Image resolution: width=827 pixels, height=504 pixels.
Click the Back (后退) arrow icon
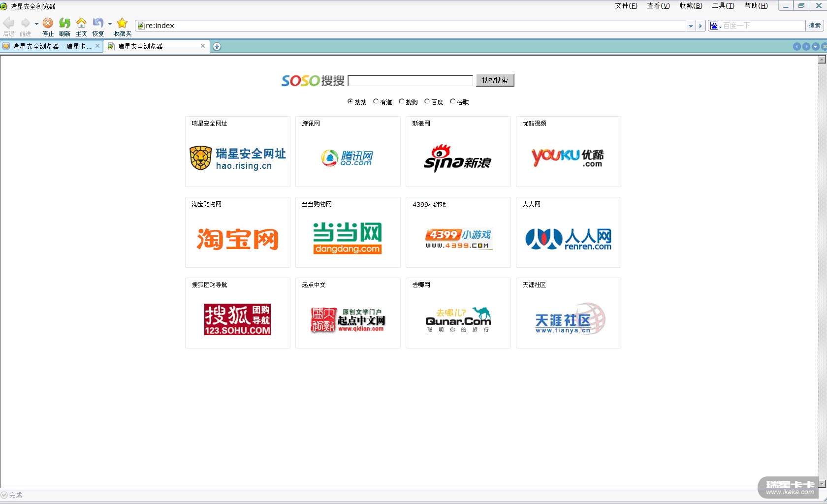tap(9, 23)
